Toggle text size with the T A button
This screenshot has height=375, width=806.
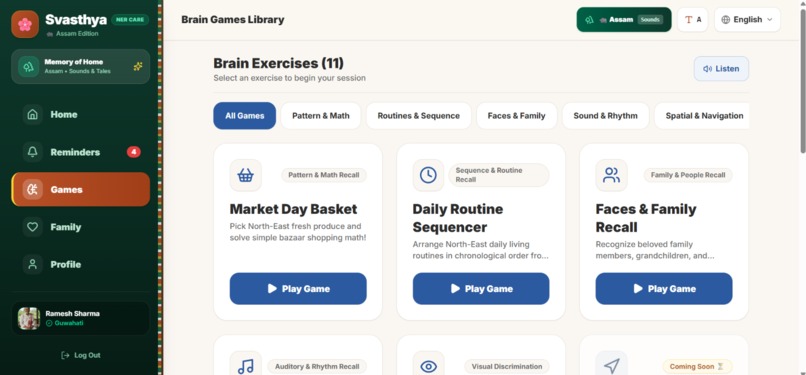[692, 20]
